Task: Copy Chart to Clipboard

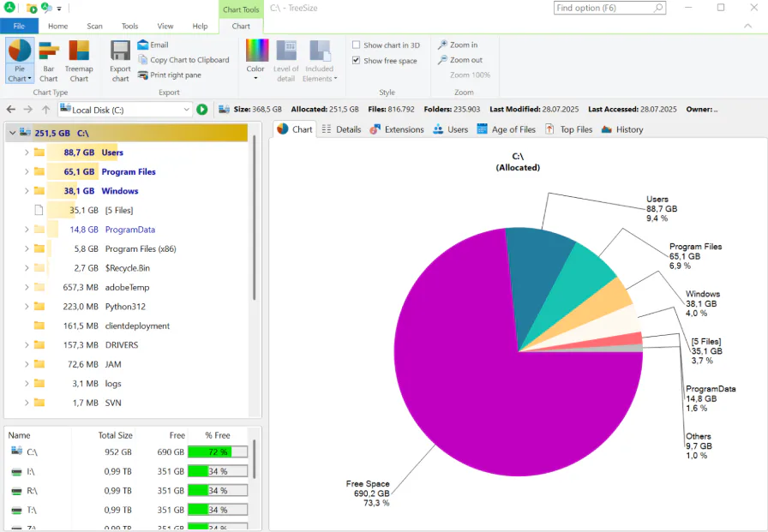Action: pos(183,59)
